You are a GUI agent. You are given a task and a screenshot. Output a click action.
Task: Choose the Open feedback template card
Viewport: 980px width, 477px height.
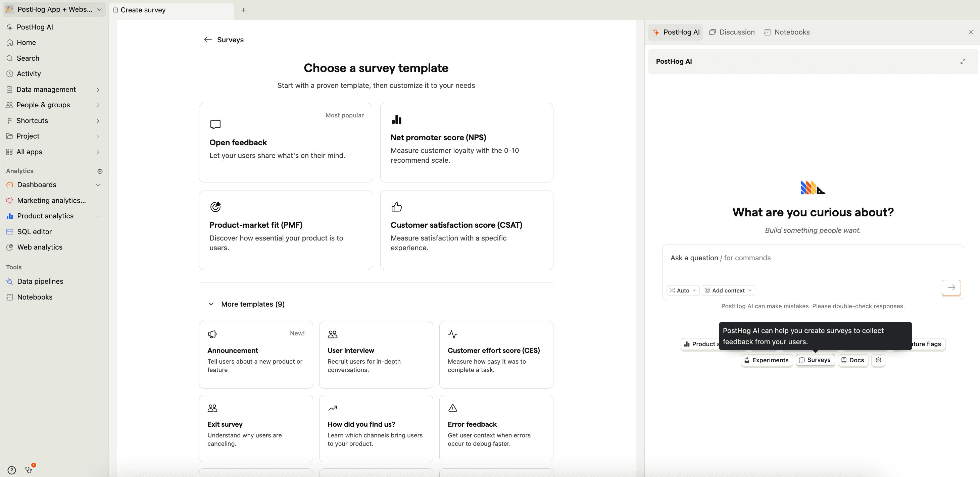(x=285, y=143)
